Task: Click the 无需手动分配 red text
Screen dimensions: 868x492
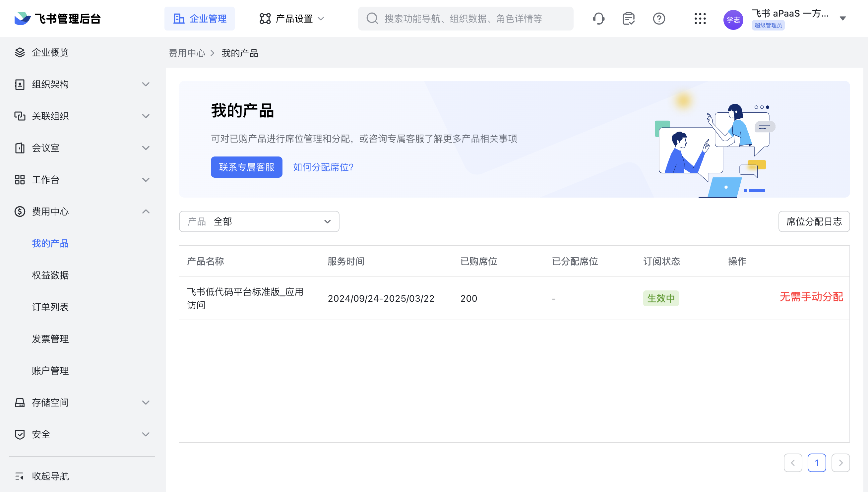Action: coord(811,297)
